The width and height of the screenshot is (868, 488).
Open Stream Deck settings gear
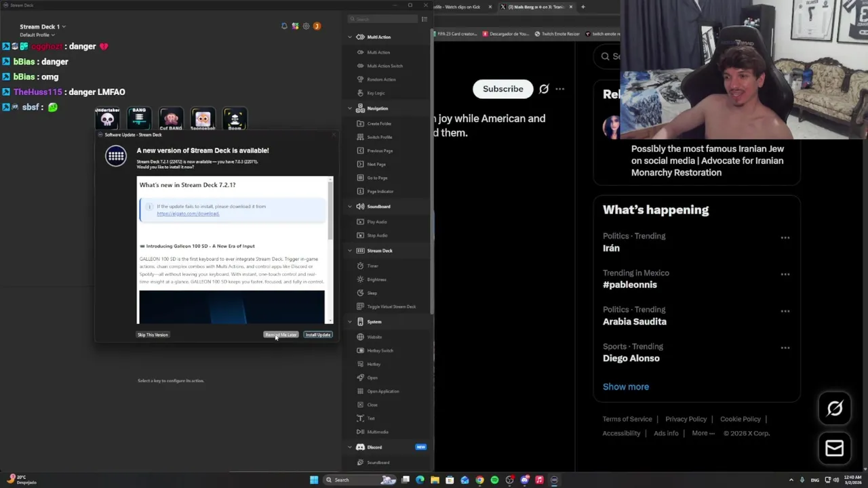306,26
